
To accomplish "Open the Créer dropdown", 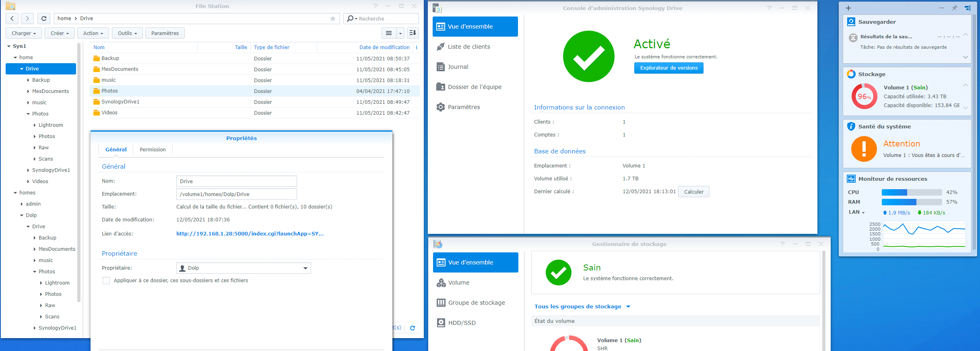I will click(60, 33).
